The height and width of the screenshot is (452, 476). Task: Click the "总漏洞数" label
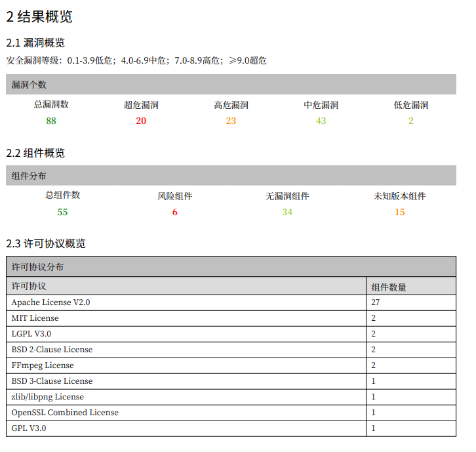pyautogui.click(x=51, y=104)
